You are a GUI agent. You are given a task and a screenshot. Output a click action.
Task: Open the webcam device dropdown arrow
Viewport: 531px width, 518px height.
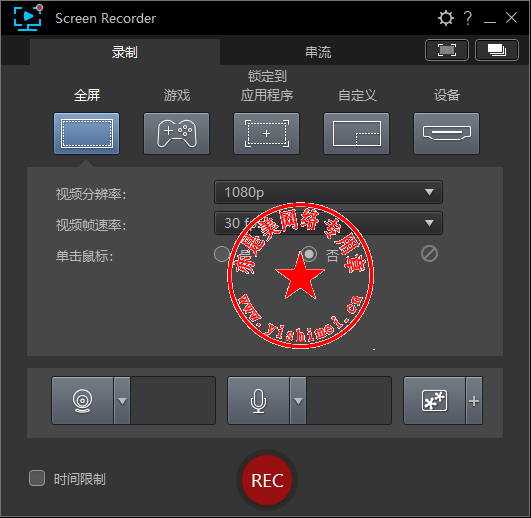122,401
